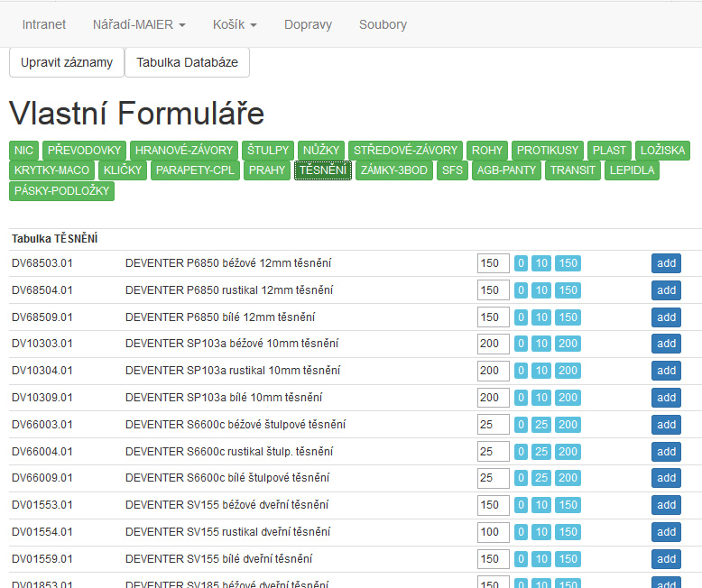Switch to the LOŽISKA category
This screenshot has width=702, height=588.
click(x=663, y=150)
